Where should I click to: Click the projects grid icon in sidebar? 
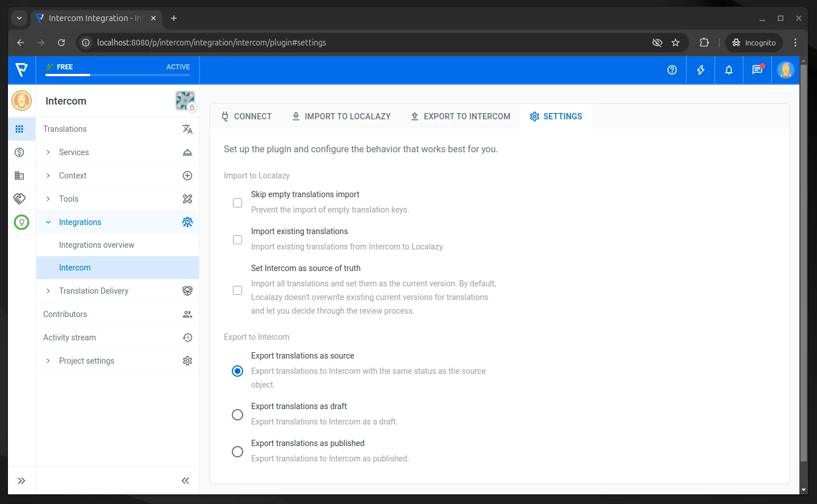pos(19,129)
